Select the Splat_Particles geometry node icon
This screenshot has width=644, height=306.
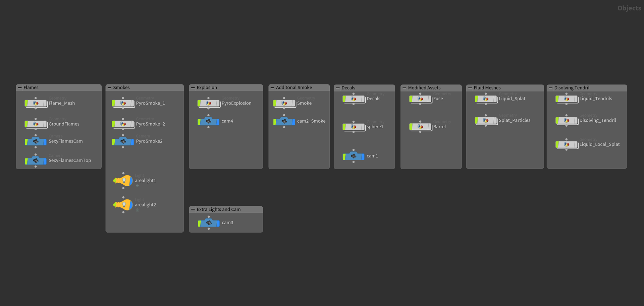pos(486,120)
